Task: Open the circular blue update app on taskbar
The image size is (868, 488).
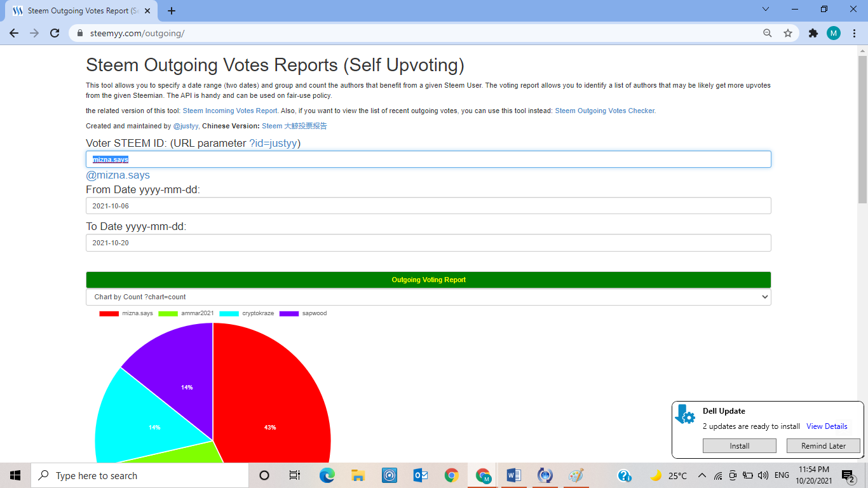Action: (x=545, y=475)
